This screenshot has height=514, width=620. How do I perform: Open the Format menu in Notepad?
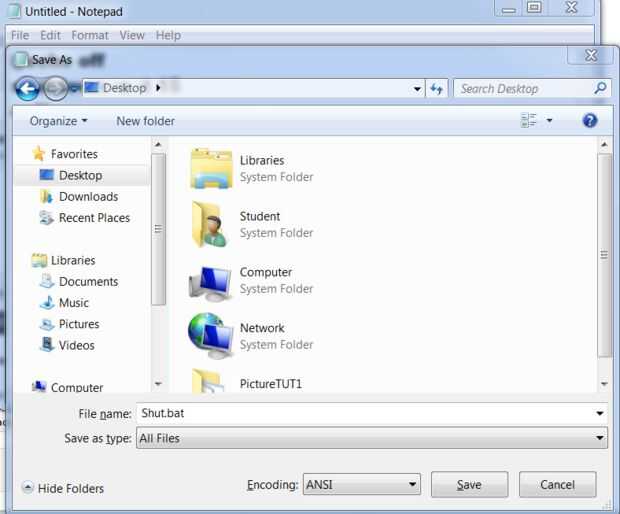coord(90,36)
